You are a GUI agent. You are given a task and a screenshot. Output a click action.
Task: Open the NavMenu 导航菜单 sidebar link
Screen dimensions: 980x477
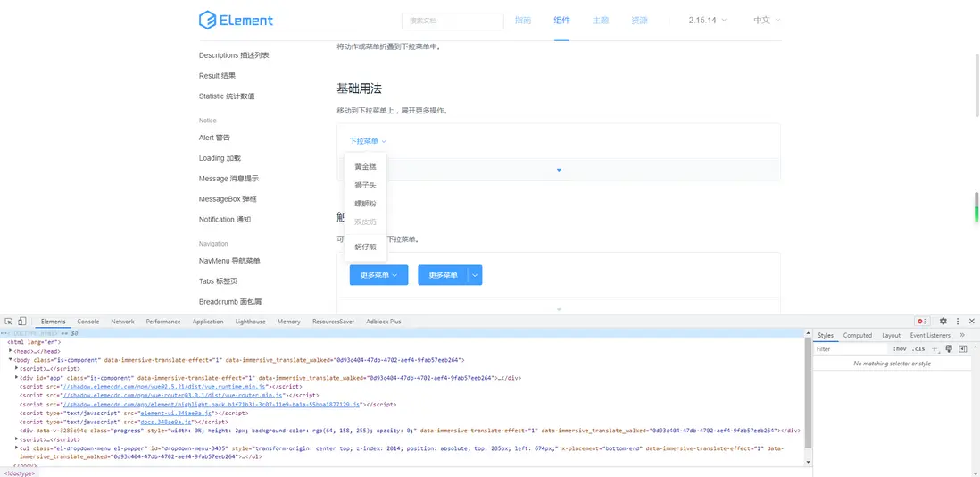coord(229,261)
